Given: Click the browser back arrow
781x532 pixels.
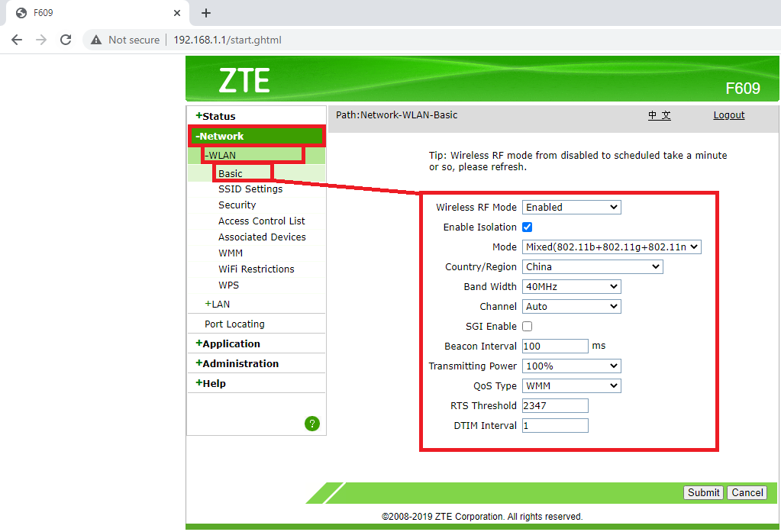Looking at the screenshot, I should [x=16, y=40].
